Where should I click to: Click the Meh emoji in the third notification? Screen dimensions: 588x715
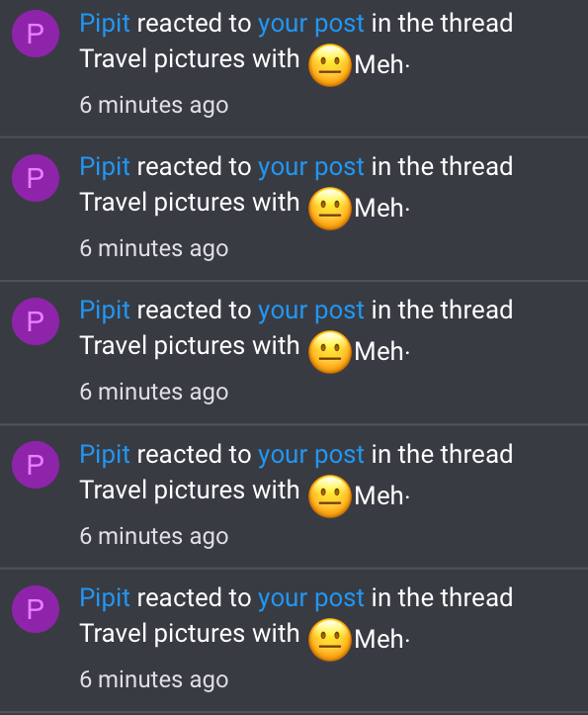(x=329, y=352)
